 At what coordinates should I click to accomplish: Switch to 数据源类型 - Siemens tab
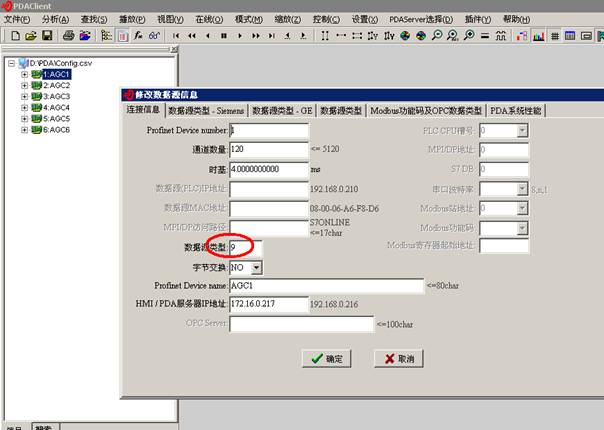coord(206,110)
